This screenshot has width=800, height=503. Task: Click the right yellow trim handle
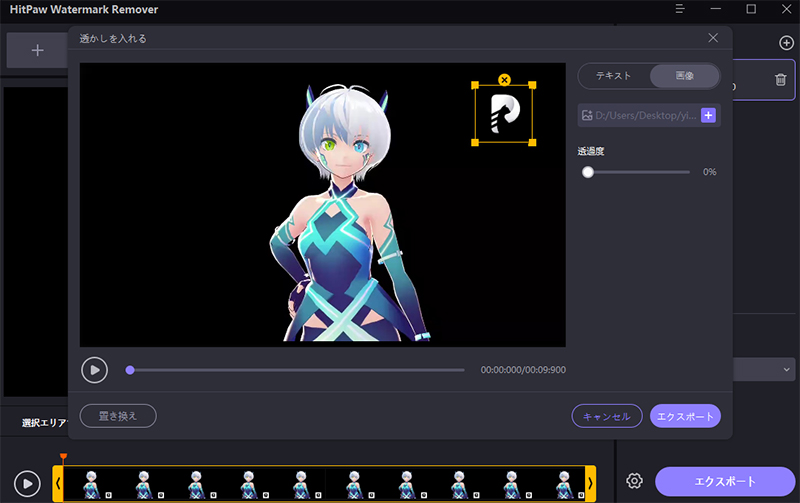click(x=590, y=483)
